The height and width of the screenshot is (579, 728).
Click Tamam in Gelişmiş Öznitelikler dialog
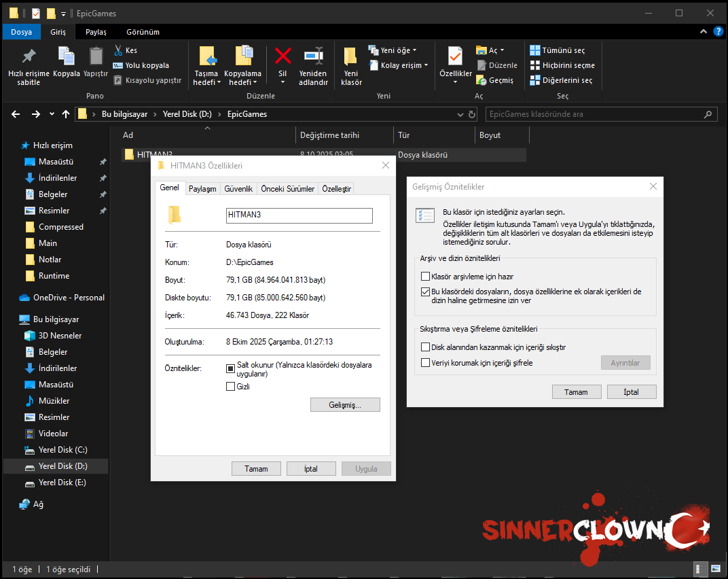(576, 392)
